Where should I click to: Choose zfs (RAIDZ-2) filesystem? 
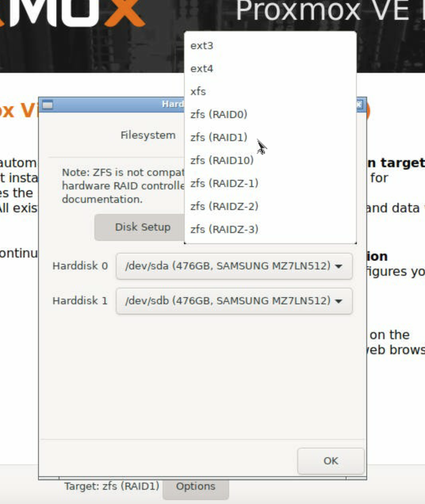click(224, 206)
